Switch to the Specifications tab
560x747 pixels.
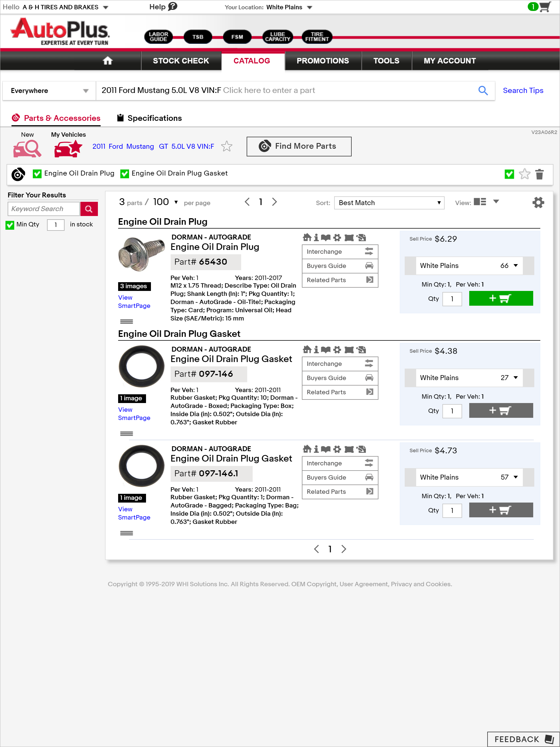(154, 118)
